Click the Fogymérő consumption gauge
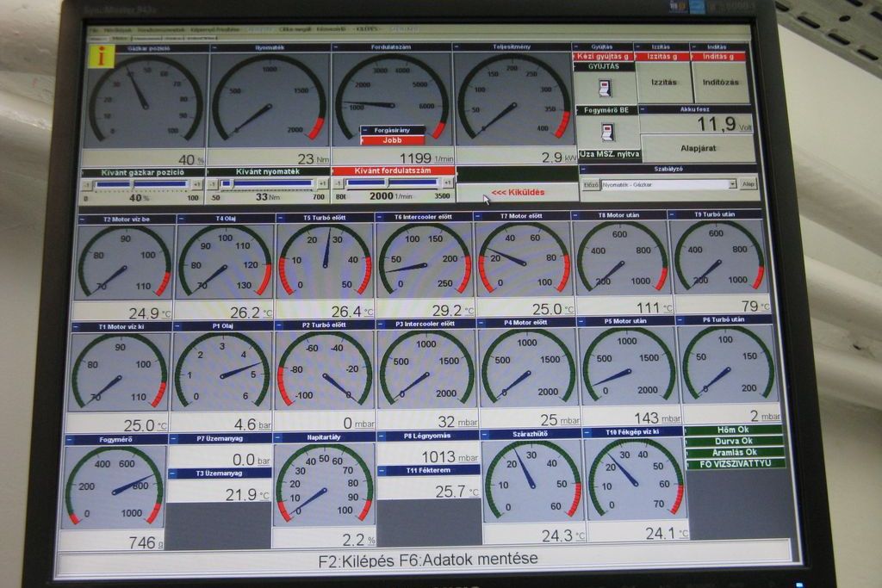Viewport: 882px width, 588px height. [x=114, y=486]
